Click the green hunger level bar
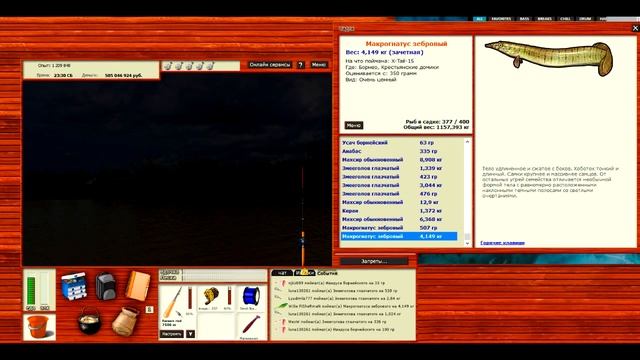The image size is (640, 360). click(x=31, y=291)
